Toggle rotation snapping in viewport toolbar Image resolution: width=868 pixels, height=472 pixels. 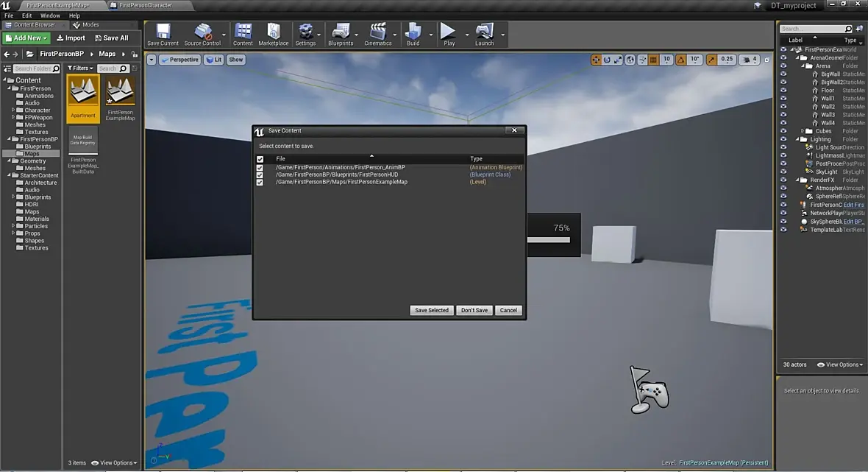[681, 60]
